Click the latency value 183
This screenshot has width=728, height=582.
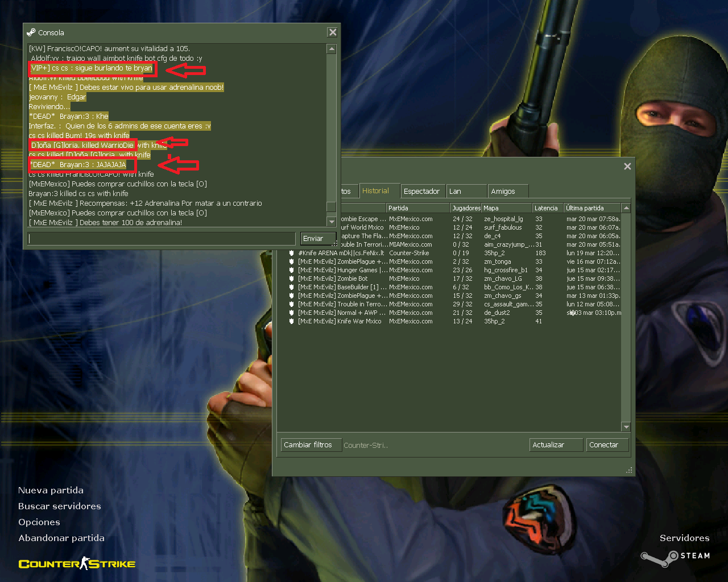(x=540, y=253)
